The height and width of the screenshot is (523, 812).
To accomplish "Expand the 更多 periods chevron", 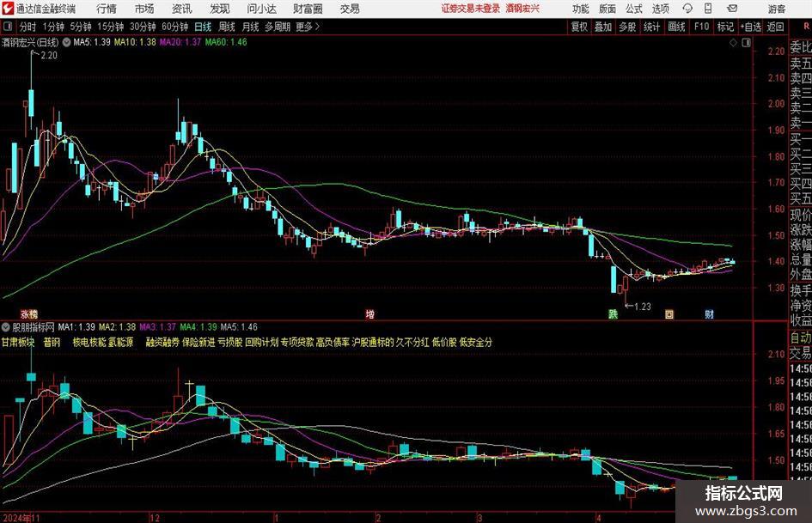I will point(317,27).
